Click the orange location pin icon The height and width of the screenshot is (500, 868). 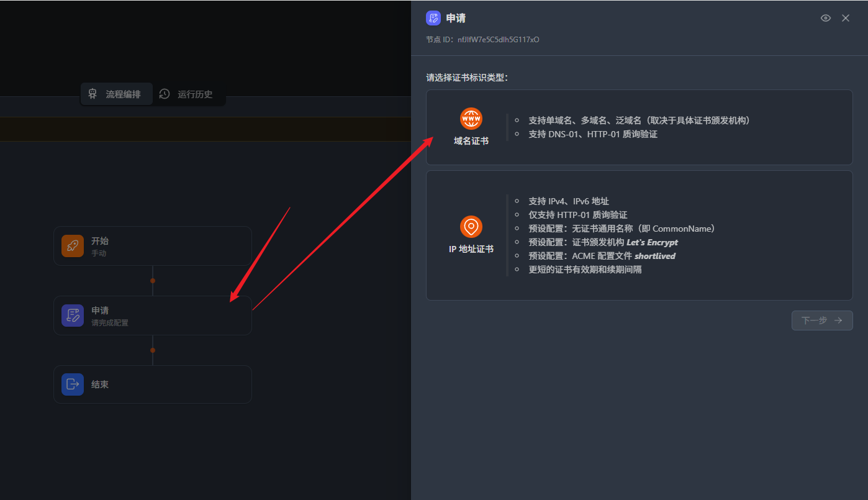[x=471, y=227]
